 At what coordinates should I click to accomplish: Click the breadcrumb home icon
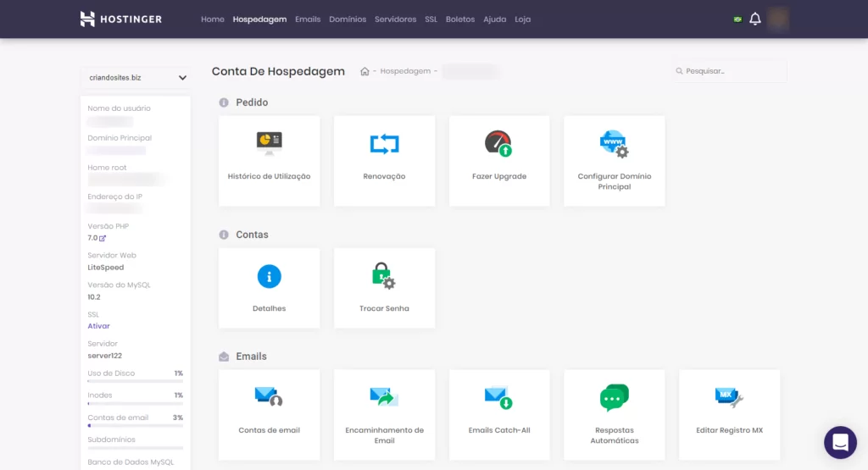(x=364, y=71)
